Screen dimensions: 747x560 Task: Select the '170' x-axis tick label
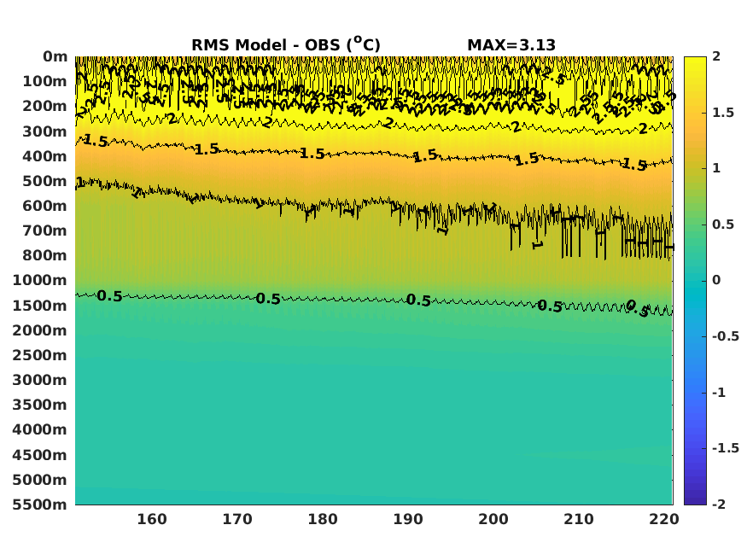click(237, 519)
